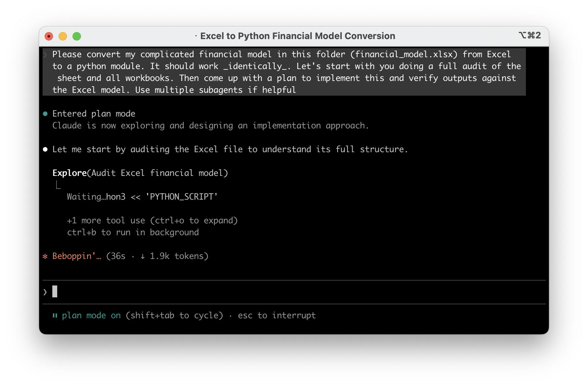Toggle background run via 'ctrl+b' hint

tap(133, 232)
